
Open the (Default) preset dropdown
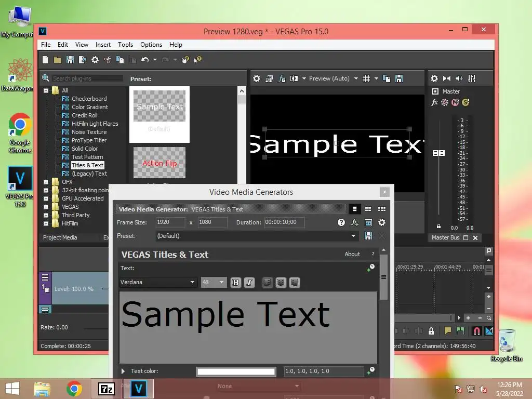pyautogui.click(x=353, y=236)
